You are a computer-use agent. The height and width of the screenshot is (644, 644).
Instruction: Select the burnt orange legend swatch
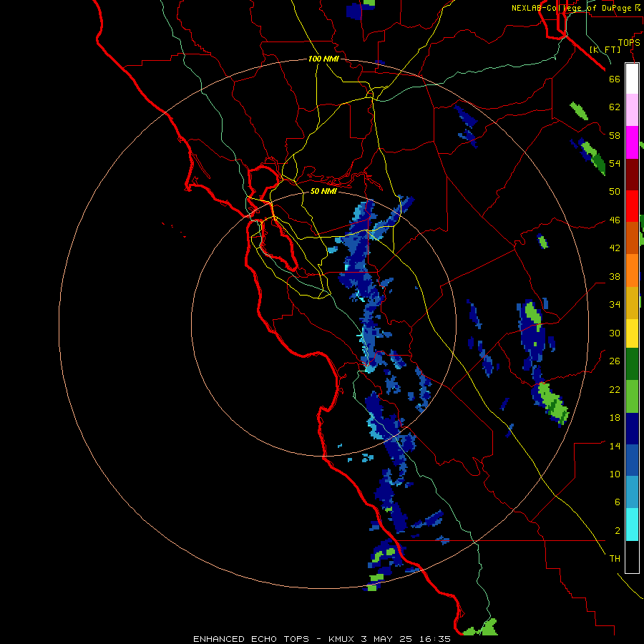tap(632, 238)
